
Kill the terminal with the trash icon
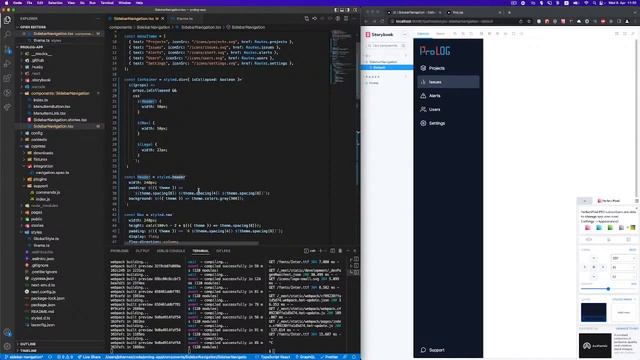pos(340,251)
